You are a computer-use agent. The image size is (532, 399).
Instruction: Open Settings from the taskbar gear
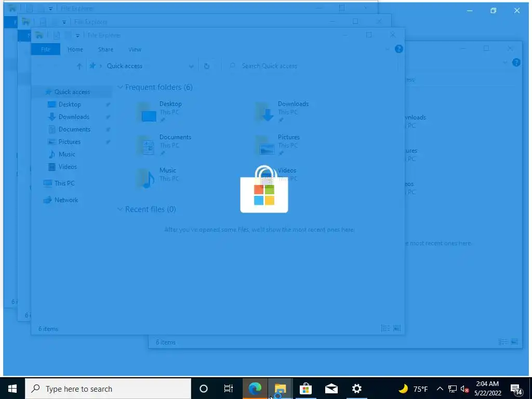tap(356, 389)
